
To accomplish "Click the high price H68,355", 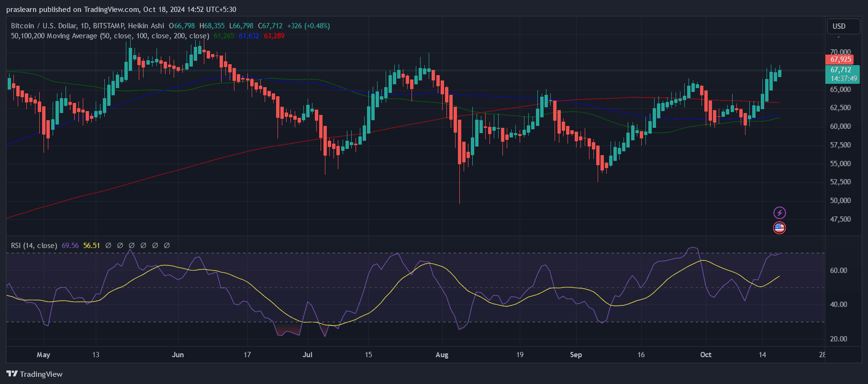I will point(212,26).
